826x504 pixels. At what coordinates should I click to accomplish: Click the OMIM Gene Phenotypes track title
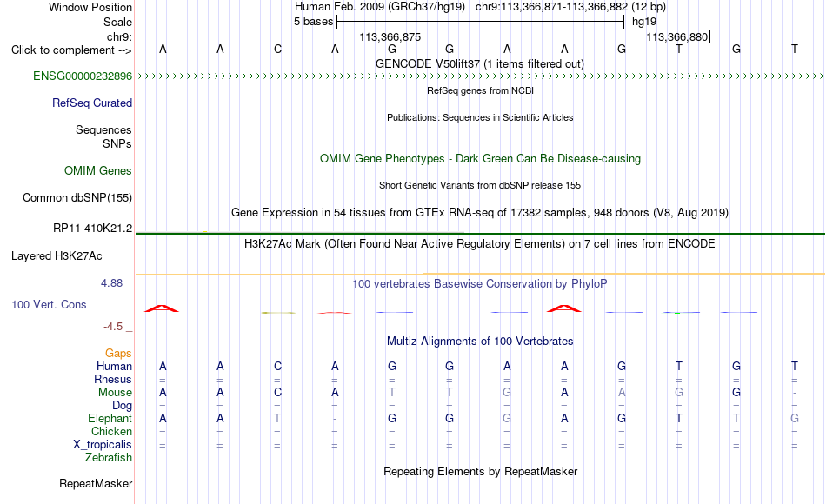tap(480, 158)
